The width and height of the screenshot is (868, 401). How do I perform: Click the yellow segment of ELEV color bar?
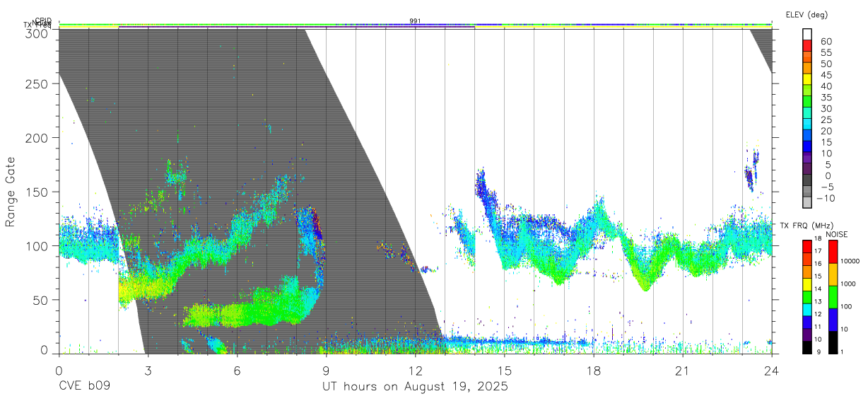807,79
